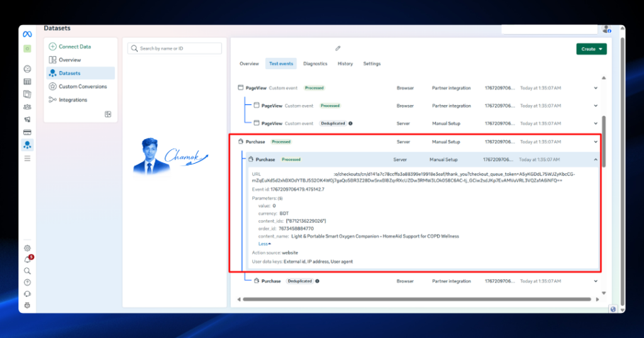Click the horizontal scrollbar under events list
The width and height of the screenshot is (644, 338).
tap(417, 300)
